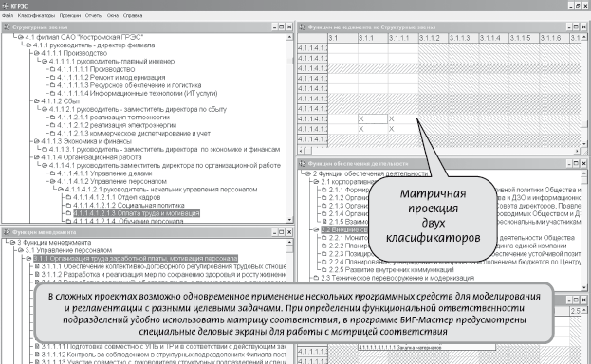Click folder icon beside 2.1.2 Organ item

point(324,197)
